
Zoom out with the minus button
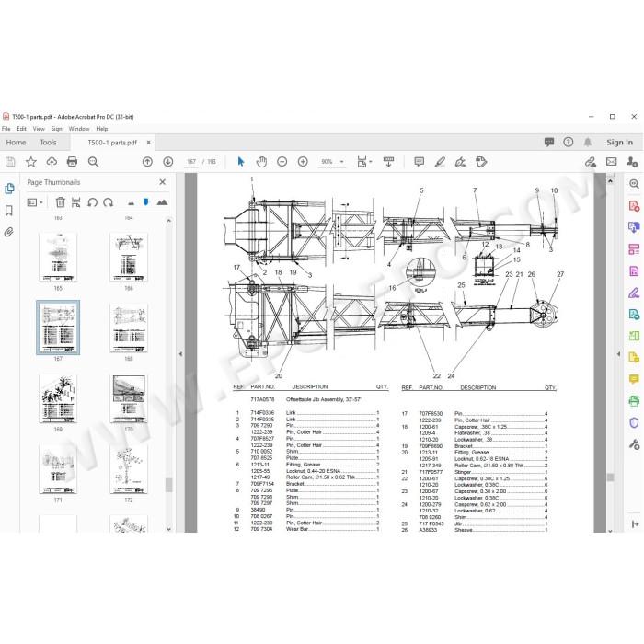(282, 162)
